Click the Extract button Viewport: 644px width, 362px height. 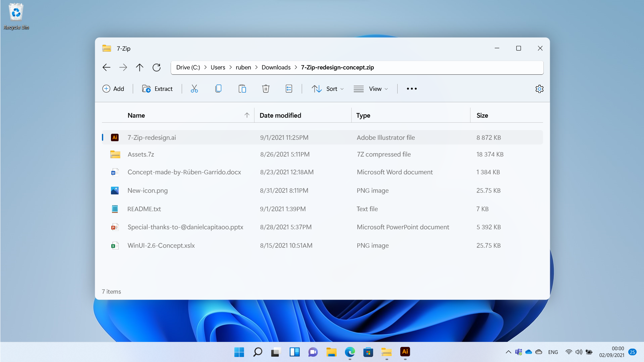[157, 89]
